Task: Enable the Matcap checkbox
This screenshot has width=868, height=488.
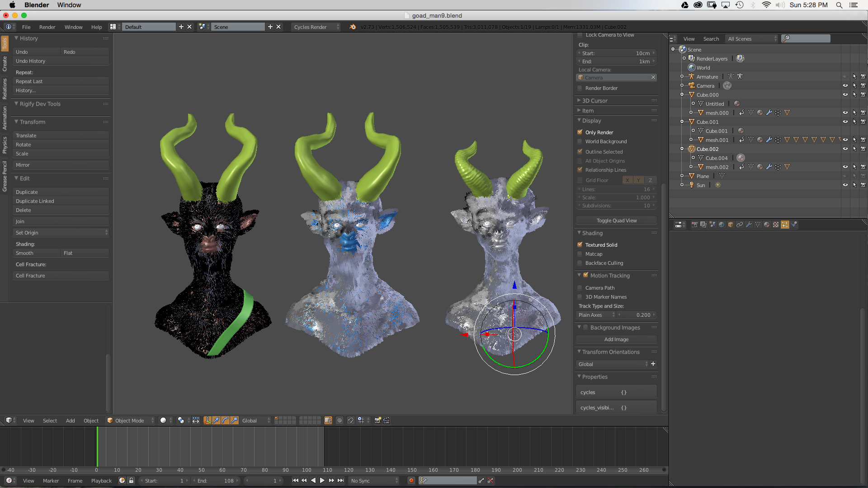Action: 580,254
